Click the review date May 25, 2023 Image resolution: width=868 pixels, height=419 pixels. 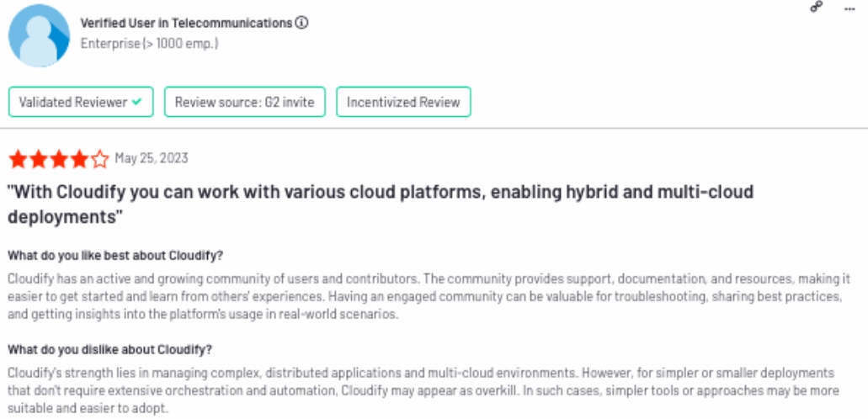tap(152, 159)
